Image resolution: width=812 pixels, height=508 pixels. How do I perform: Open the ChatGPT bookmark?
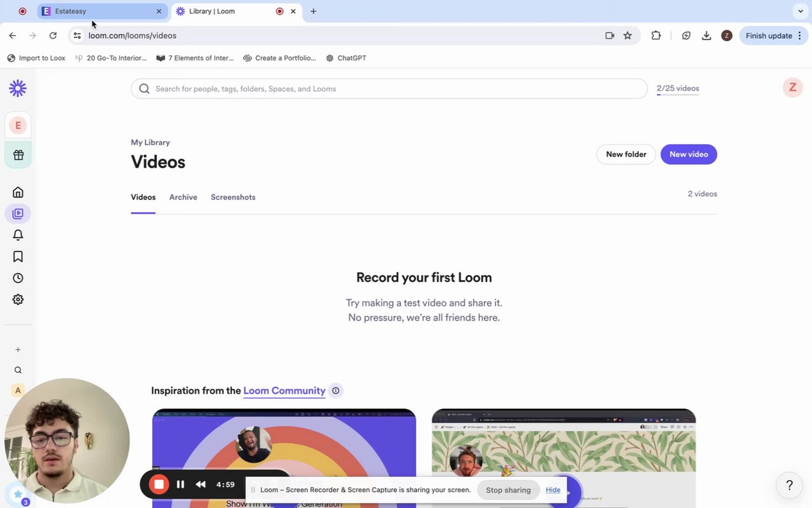346,58
